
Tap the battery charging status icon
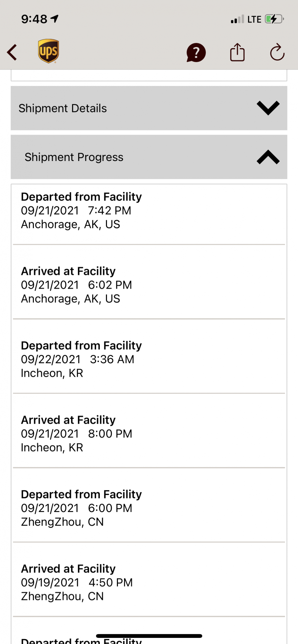coord(274,19)
